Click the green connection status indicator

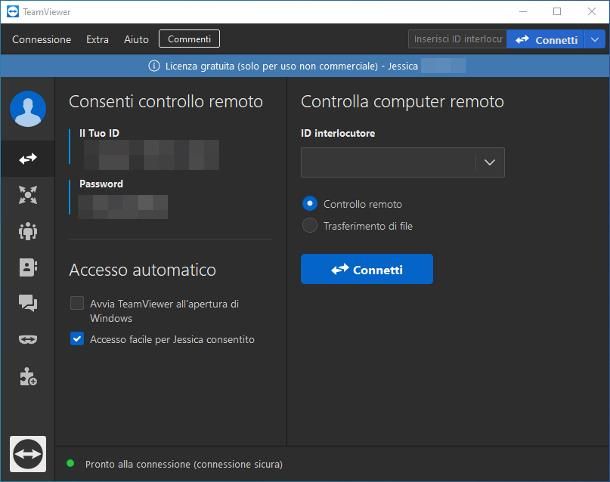70,463
